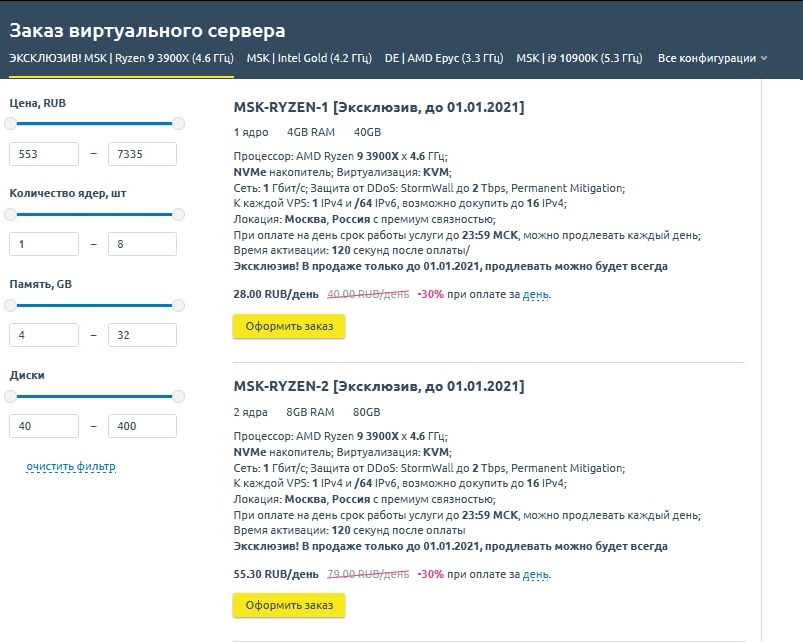Click the 'очистить фильтр' link
803x642 pixels.
coord(71,467)
